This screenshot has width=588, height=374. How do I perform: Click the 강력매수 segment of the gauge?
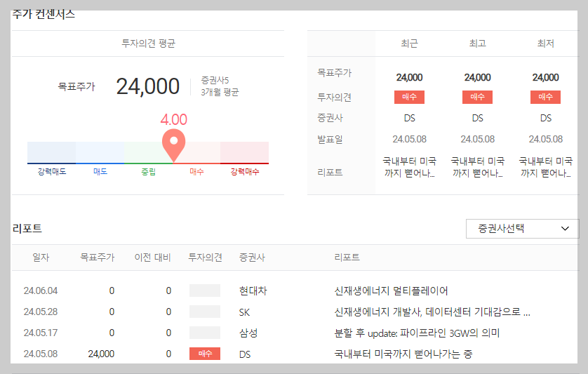click(x=244, y=153)
